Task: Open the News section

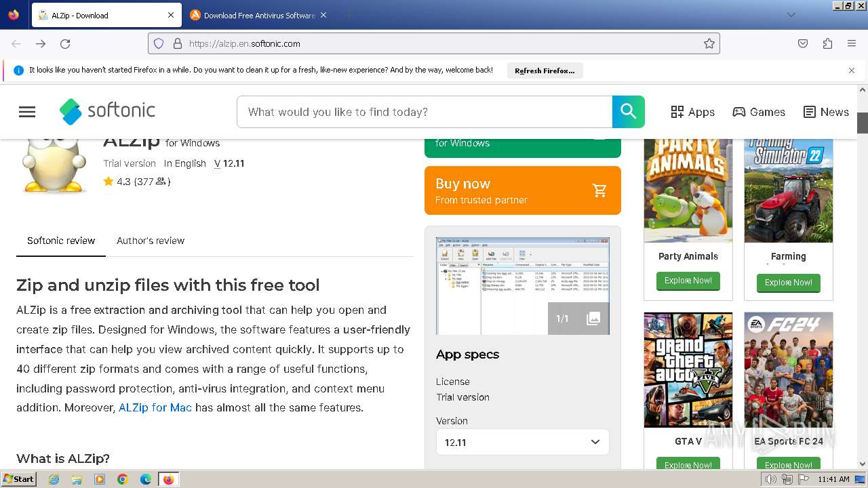Action: 826,112
